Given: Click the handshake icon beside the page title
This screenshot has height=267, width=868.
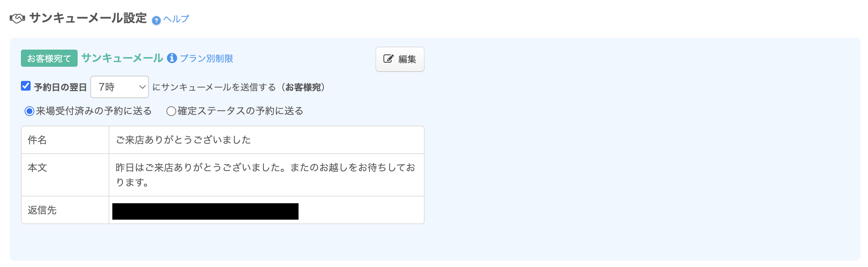Looking at the screenshot, I should pos(17,18).
